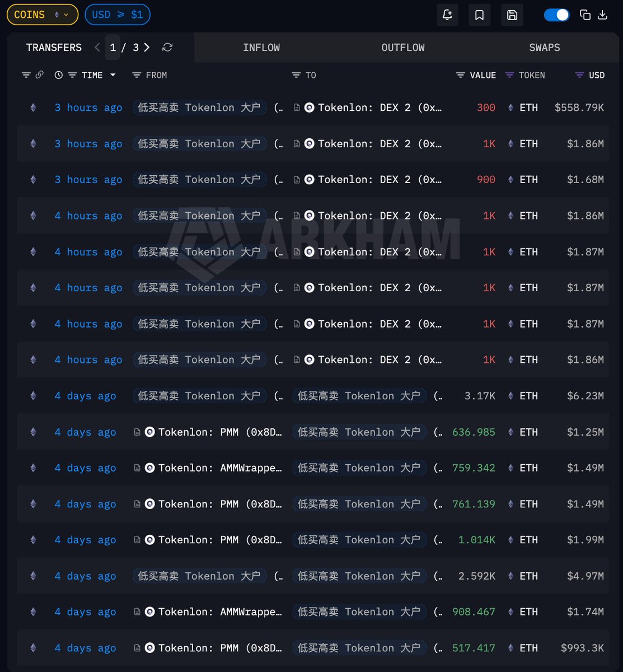Go to previous transfers page arrow
The width and height of the screenshot is (623, 672).
(x=97, y=48)
